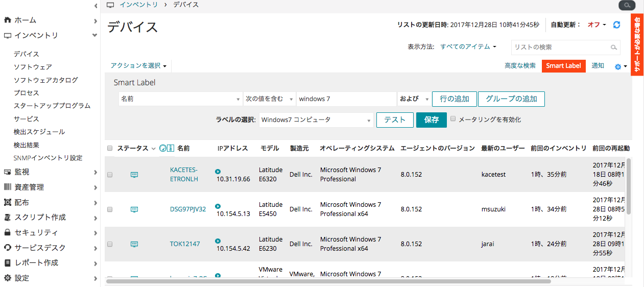The width and height of the screenshot is (644, 287).
Task: Collapse the インベントリ sidebar section
Action: [94, 35]
